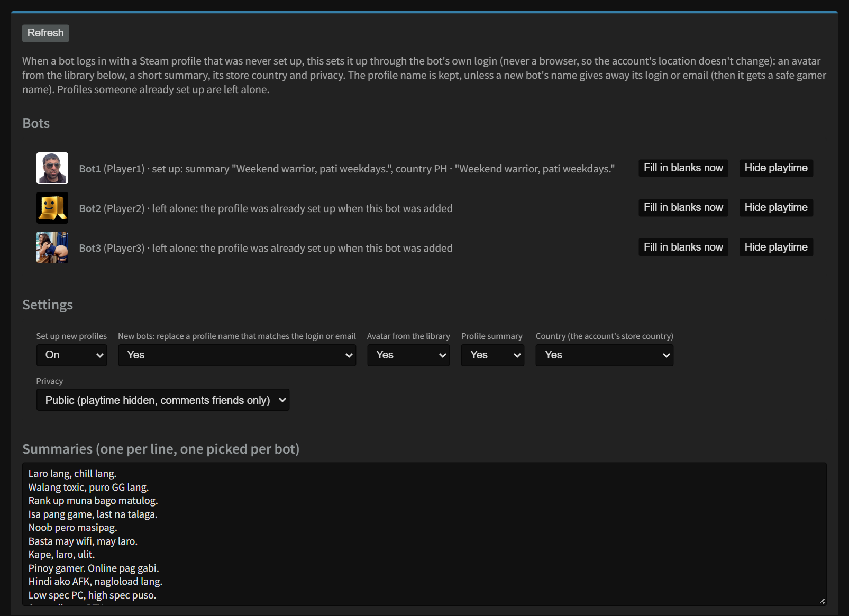Click Bot1 avatar thumbnail

52,168
